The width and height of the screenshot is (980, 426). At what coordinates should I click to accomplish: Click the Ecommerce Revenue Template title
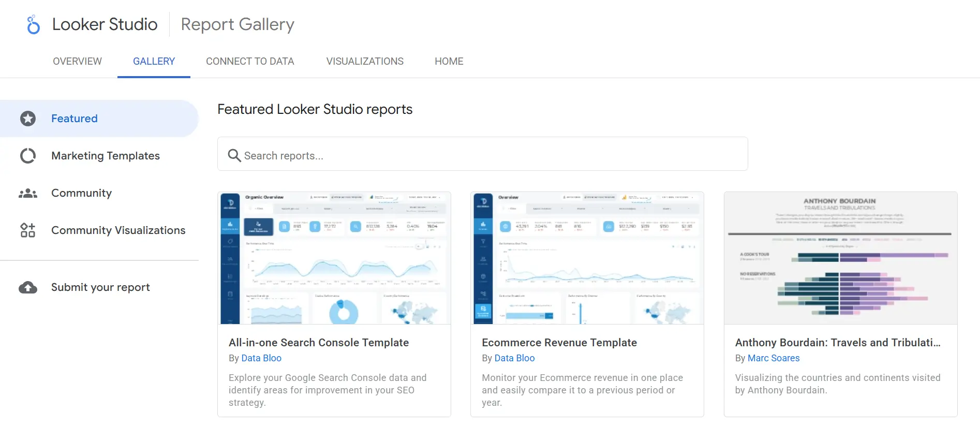(559, 343)
